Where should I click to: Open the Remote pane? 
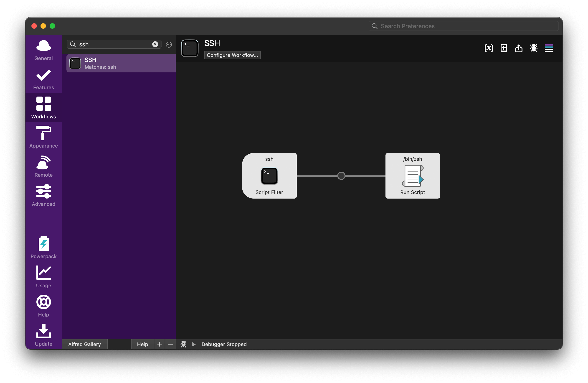click(x=43, y=166)
